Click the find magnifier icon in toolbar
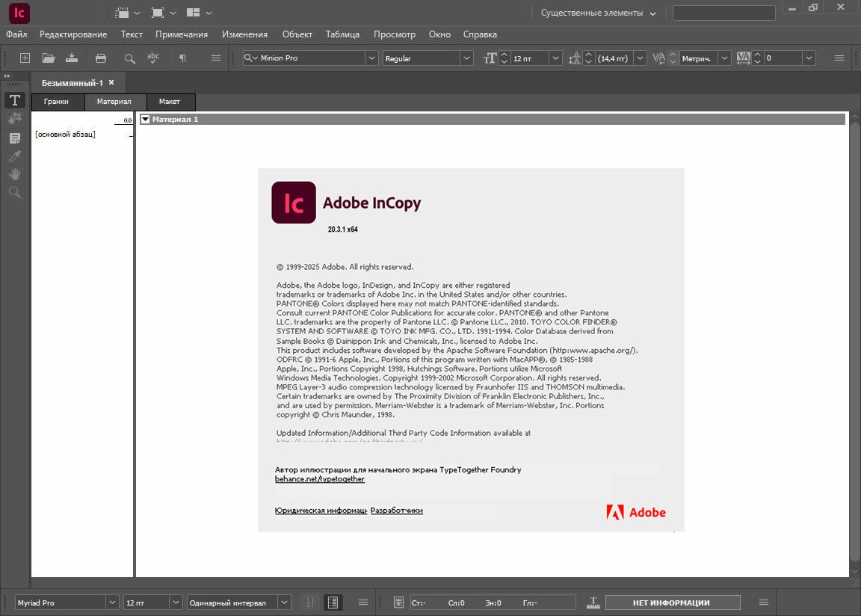861x616 pixels. pyautogui.click(x=129, y=58)
